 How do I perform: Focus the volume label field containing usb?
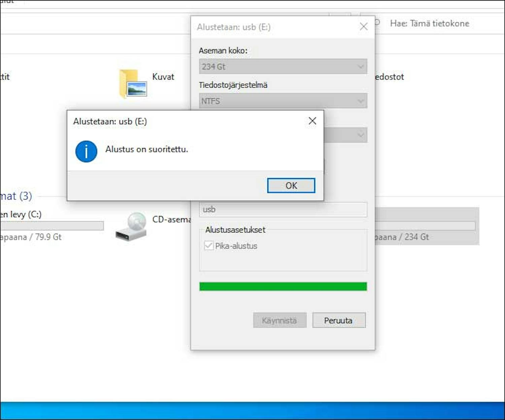283,209
